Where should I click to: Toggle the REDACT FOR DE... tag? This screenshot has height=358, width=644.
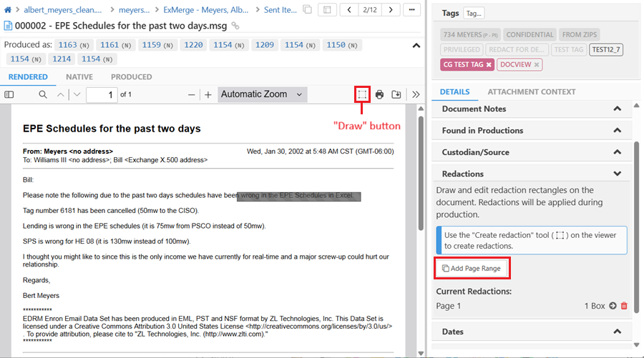coord(517,49)
